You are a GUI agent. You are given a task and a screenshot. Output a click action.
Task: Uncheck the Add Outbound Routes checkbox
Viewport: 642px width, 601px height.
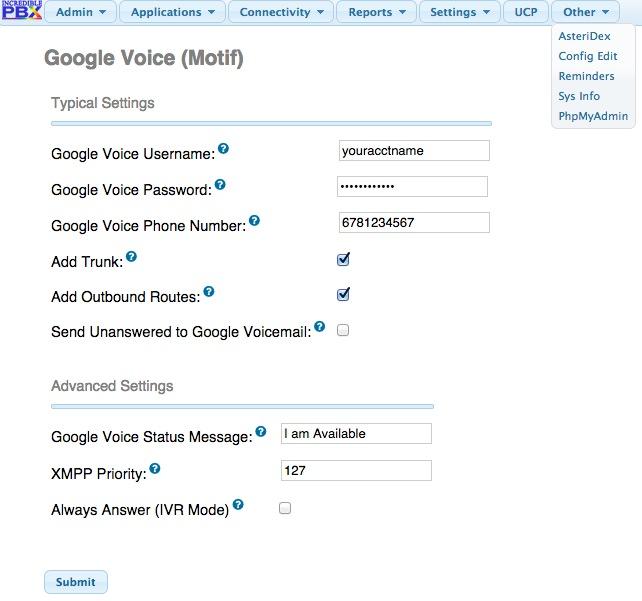click(343, 294)
